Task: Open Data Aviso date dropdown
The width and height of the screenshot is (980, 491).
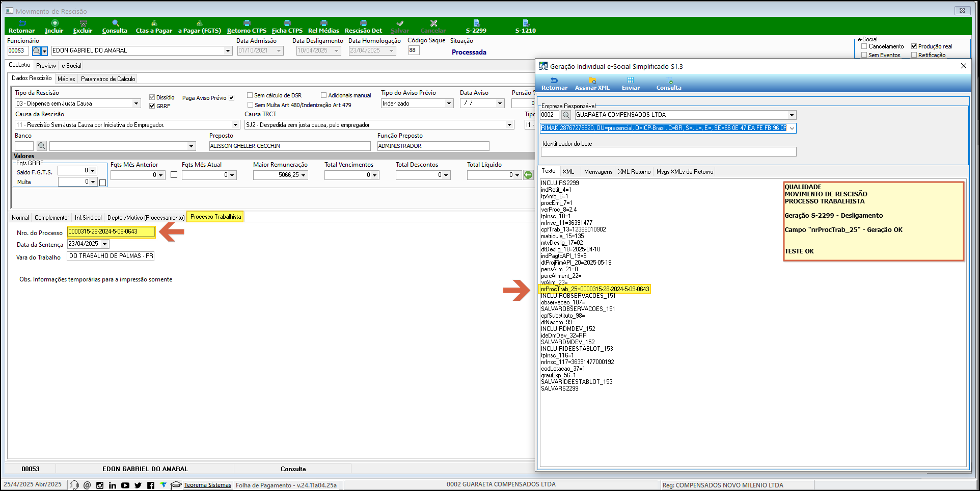Action: [x=500, y=104]
